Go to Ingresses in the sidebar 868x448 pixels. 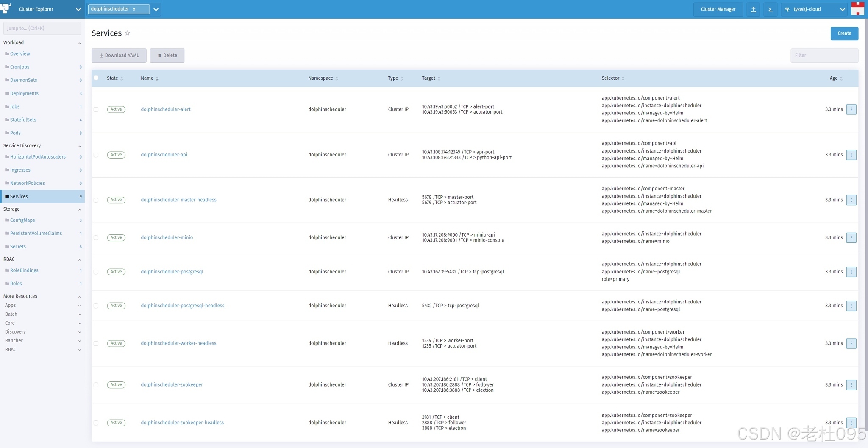(x=20, y=170)
